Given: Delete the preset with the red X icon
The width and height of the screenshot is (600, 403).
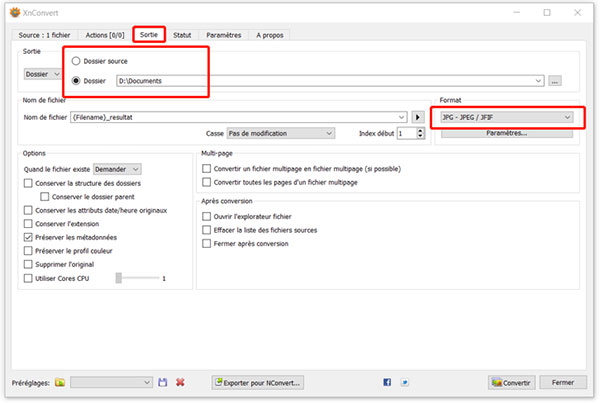Looking at the screenshot, I should 180,382.
